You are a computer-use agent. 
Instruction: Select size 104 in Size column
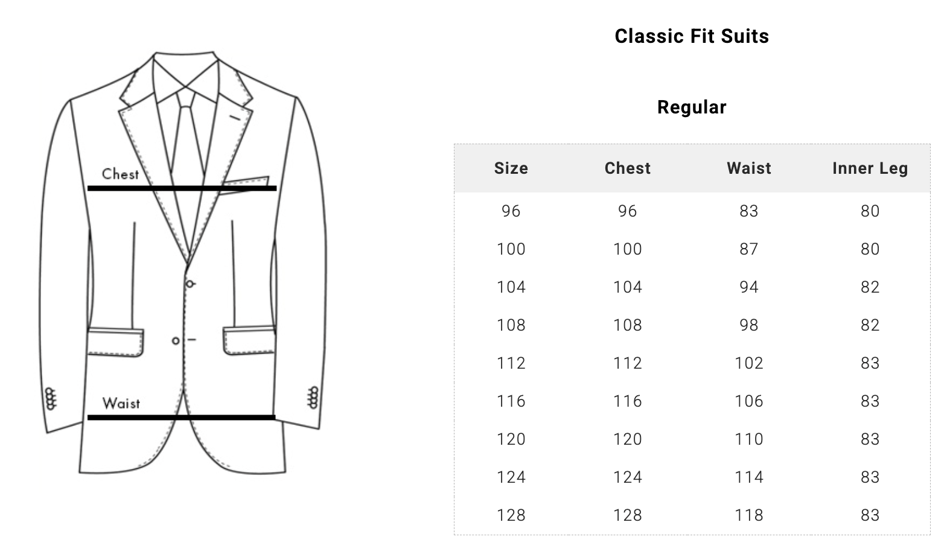tap(511, 287)
